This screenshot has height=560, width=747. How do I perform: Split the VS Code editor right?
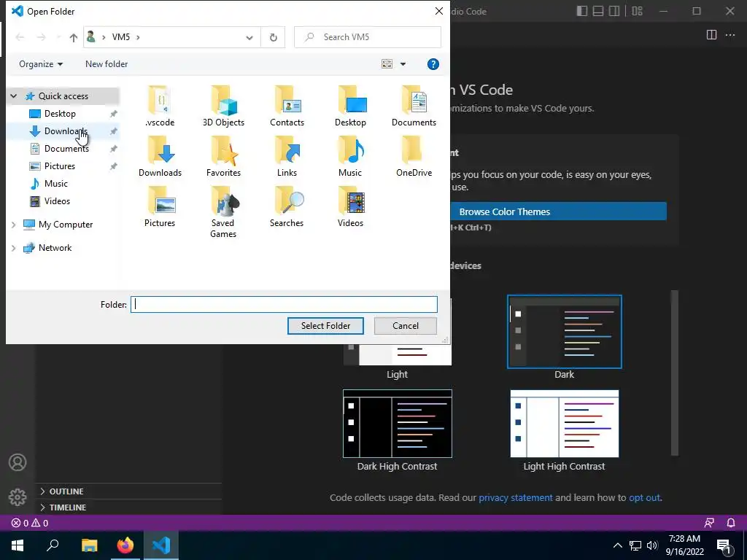click(711, 35)
